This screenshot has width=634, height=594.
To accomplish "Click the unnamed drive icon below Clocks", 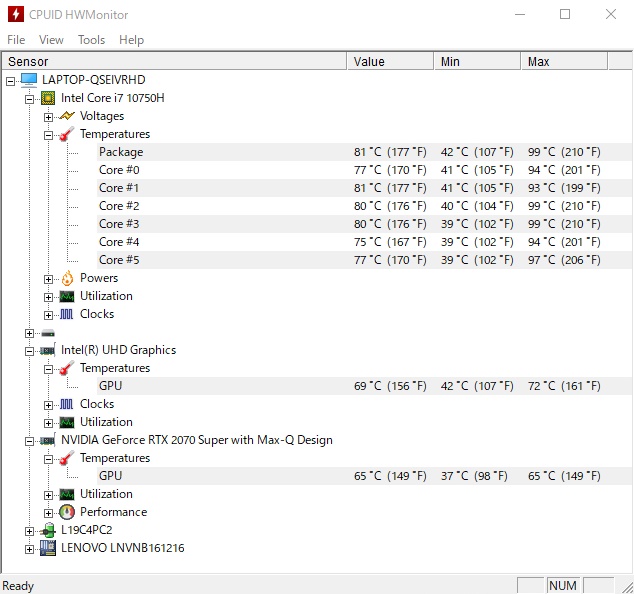I will click(48, 333).
